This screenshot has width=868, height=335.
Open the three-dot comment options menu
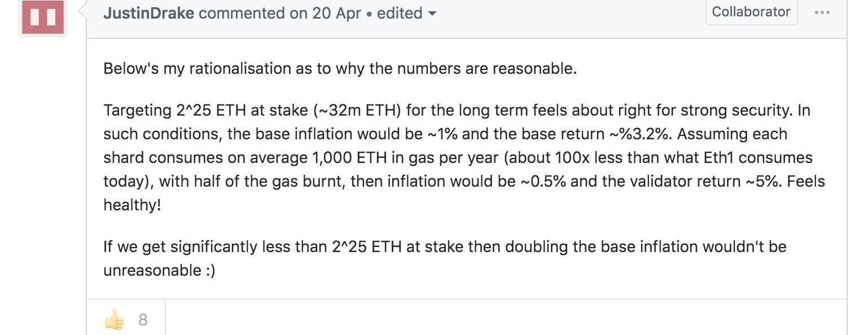pos(822,12)
